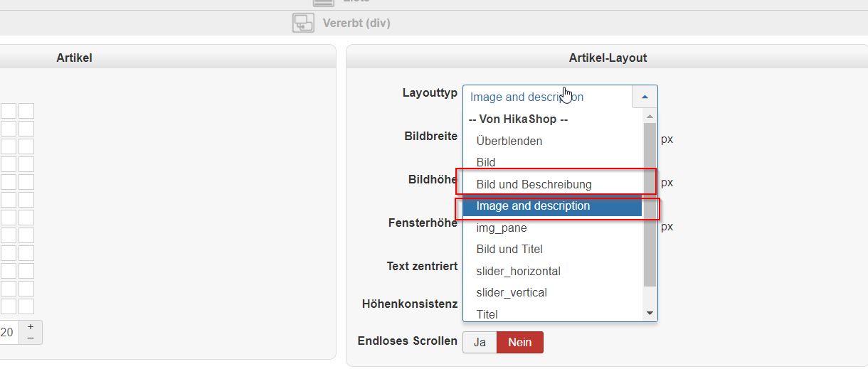Pick the highlighted Image and description entry
This screenshot has height=369, width=868.
click(x=533, y=206)
